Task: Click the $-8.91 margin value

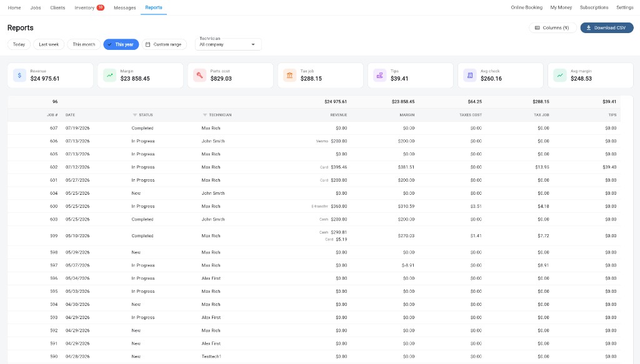Action: click(x=407, y=265)
